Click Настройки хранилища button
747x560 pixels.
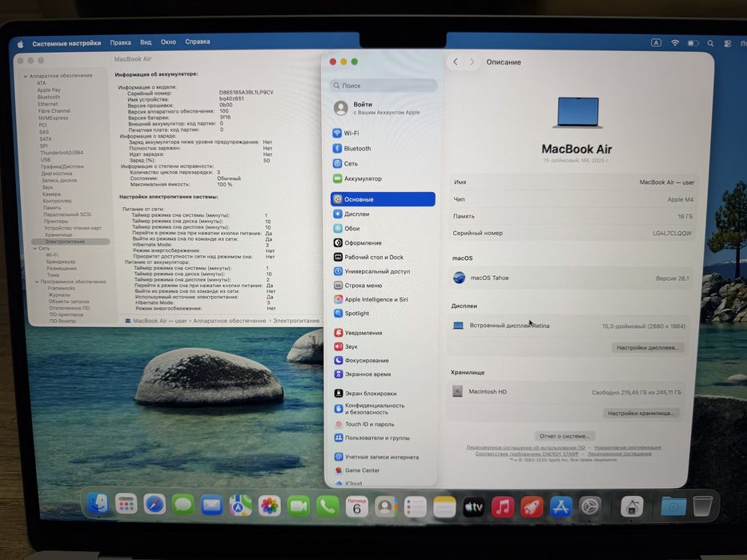tap(641, 413)
